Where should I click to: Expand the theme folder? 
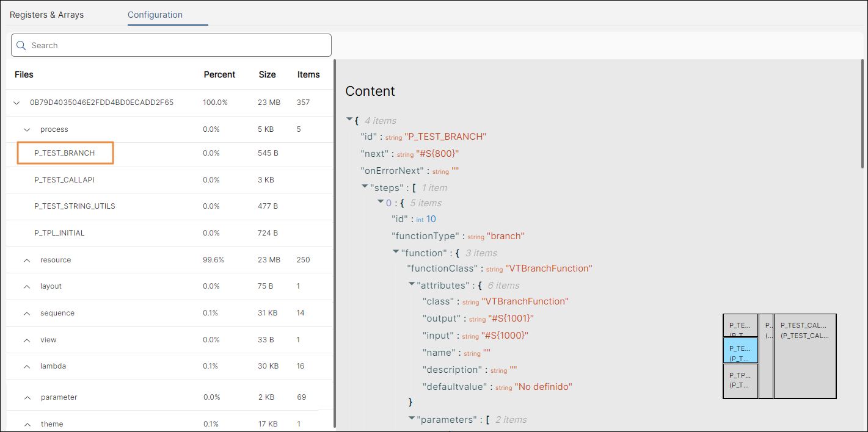pyautogui.click(x=26, y=423)
